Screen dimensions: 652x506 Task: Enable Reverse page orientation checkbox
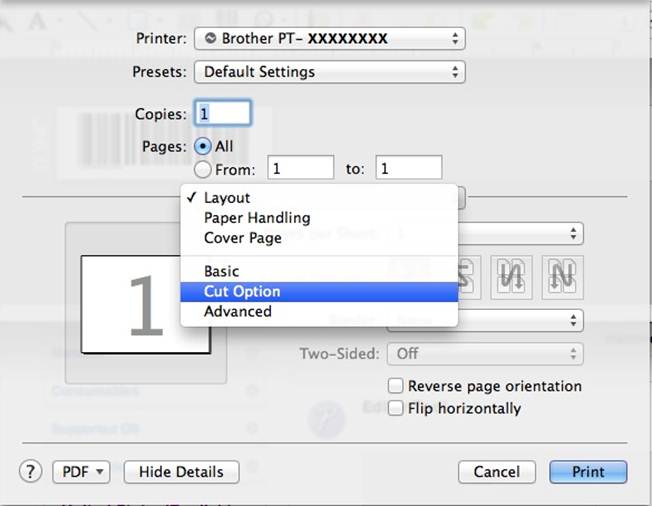click(397, 386)
